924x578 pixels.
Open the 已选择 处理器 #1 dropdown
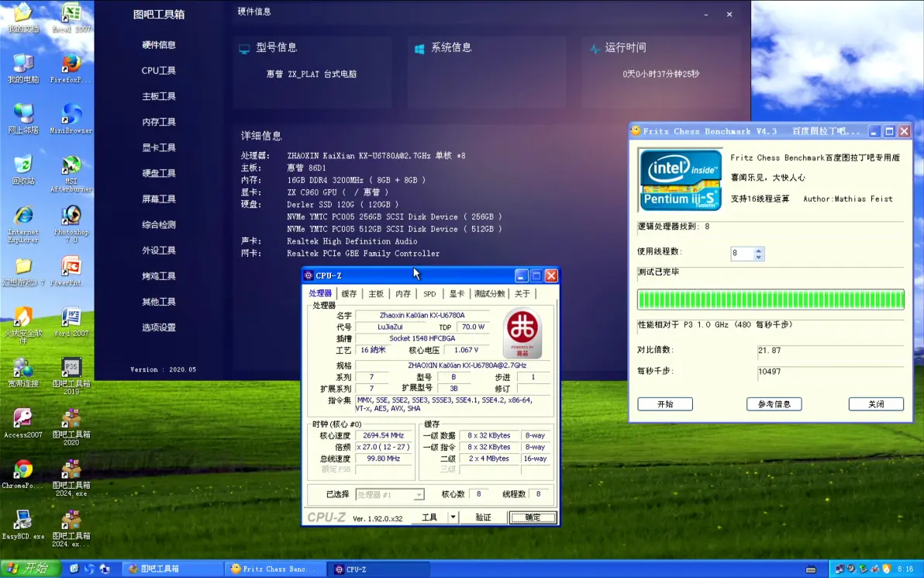coord(389,495)
